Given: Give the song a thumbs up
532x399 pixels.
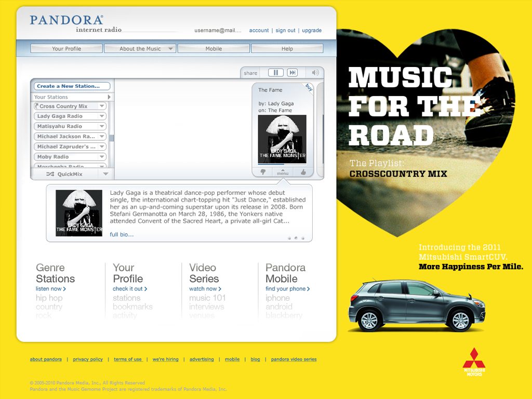Looking at the screenshot, I should pyautogui.click(x=303, y=172).
